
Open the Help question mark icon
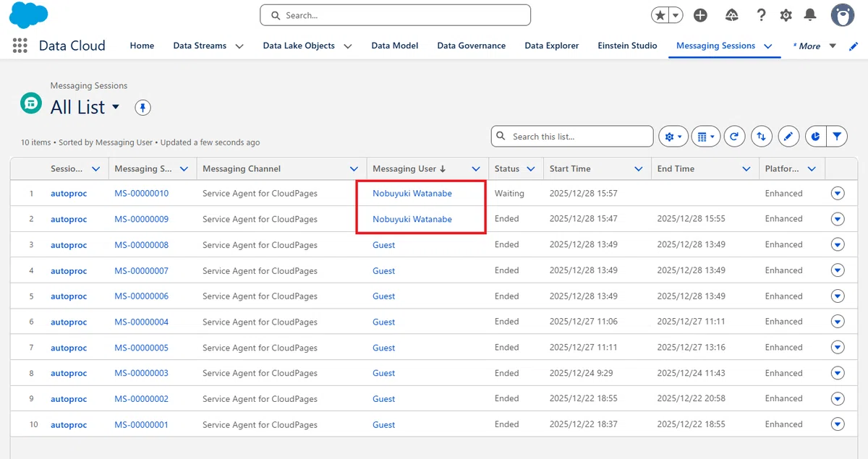(761, 15)
